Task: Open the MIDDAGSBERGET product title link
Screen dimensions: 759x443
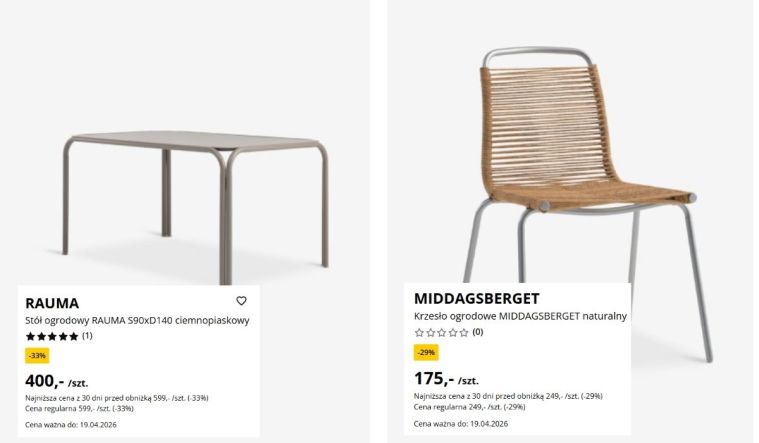Action: click(x=476, y=299)
